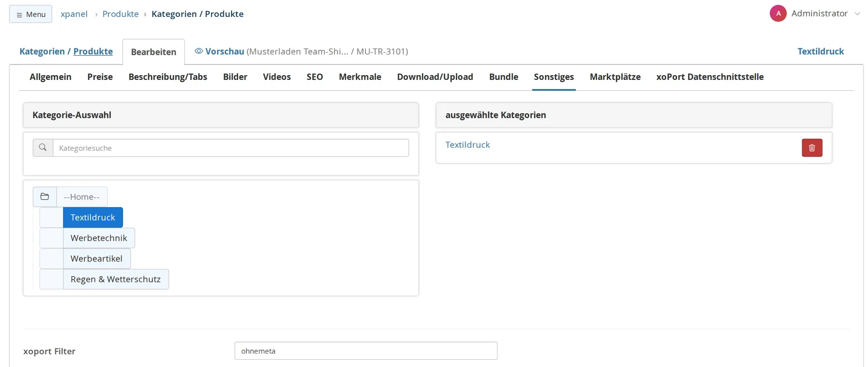Screen dimensions: 868x367
Task: Open the Download/Upload tab
Action: pos(435,77)
